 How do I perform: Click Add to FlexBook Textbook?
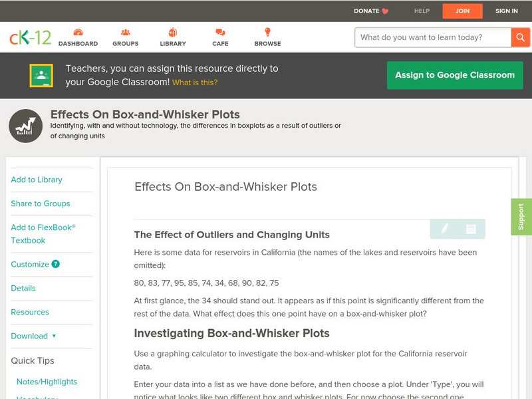pos(43,234)
